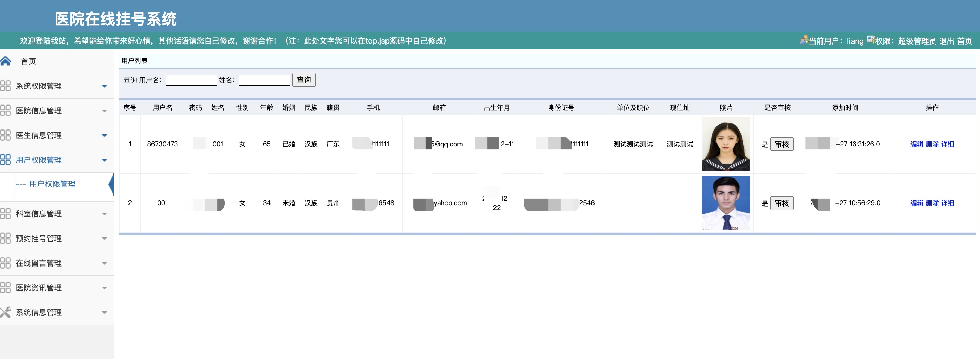
Task: Click the 用户名 column header
Action: 162,108
